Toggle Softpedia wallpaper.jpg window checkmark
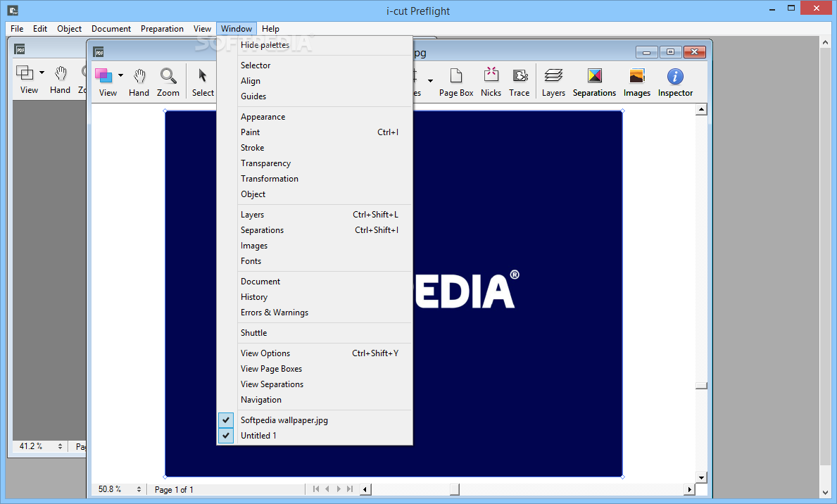837x504 pixels. [226, 420]
